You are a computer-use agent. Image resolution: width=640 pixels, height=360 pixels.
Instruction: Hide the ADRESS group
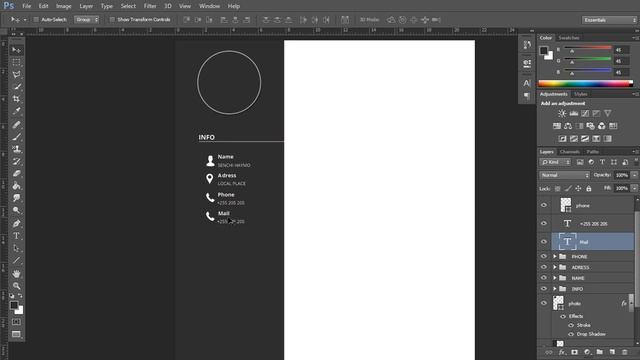(x=544, y=267)
